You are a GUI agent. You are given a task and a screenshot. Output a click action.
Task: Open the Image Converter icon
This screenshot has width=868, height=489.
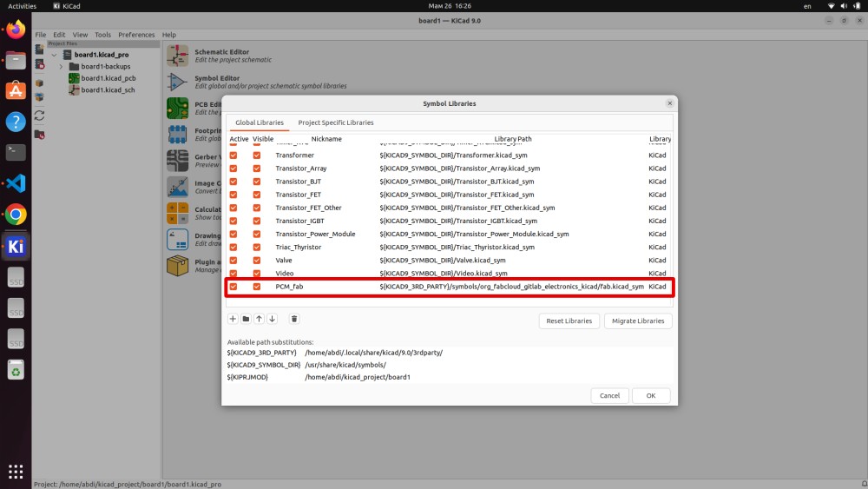point(177,188)
